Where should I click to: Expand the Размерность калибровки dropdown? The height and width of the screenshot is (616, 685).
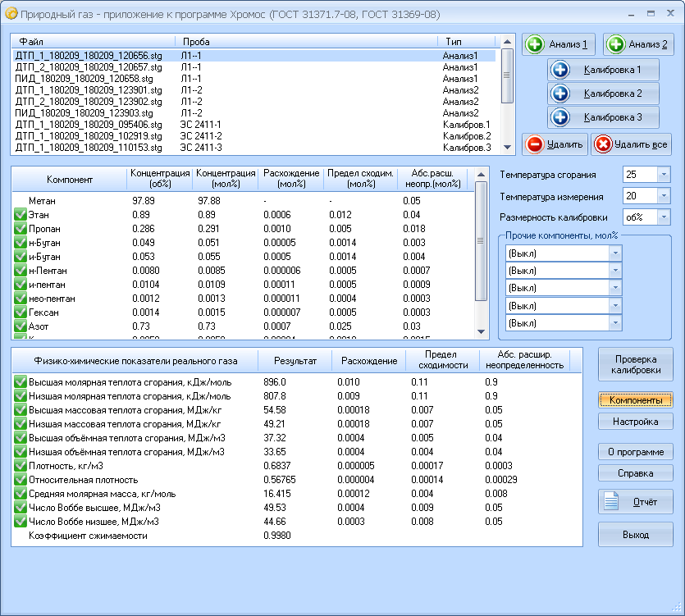663,217
